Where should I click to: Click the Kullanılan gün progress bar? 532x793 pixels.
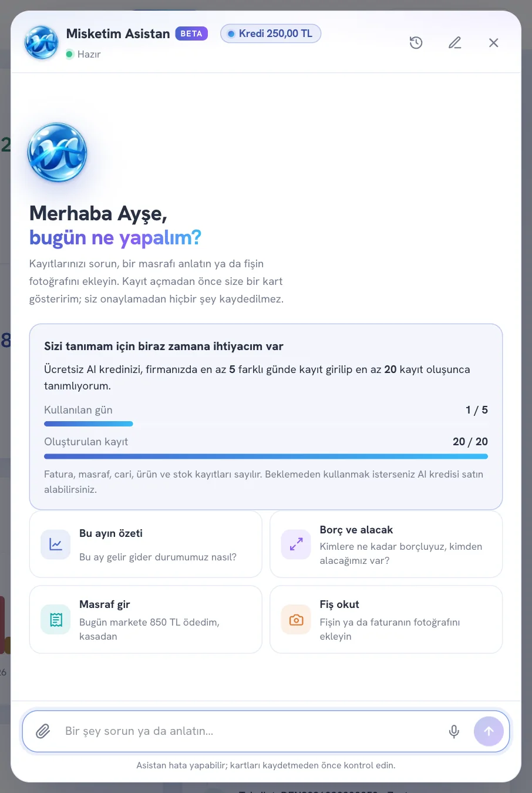click(x=266, y=424)
